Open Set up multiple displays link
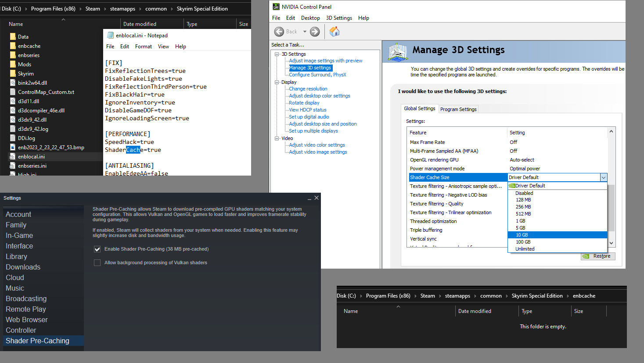644x363 pixels. [x=313, y=131]
